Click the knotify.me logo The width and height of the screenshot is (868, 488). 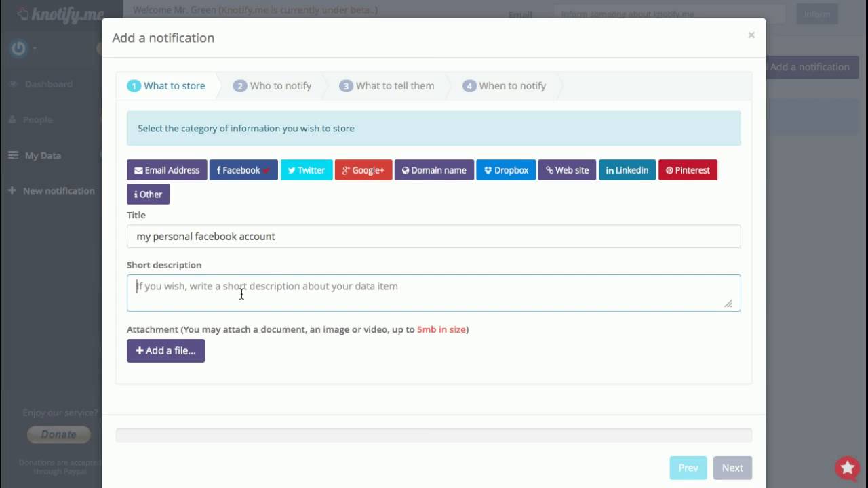tap(60, 14)
